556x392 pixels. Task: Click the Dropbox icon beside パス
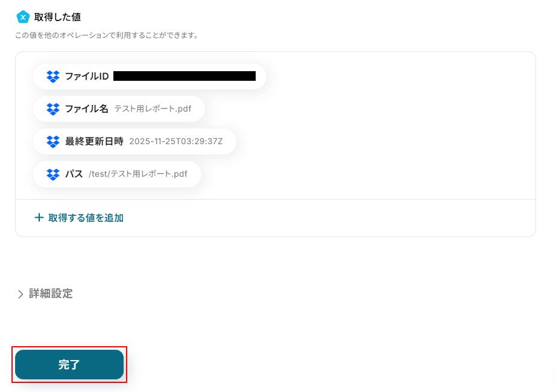point(53,174)
